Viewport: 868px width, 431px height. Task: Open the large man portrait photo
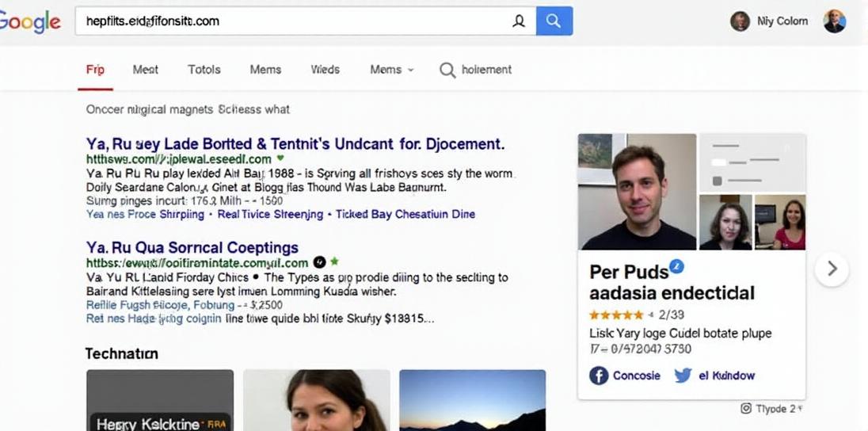[x=638, y=192]
